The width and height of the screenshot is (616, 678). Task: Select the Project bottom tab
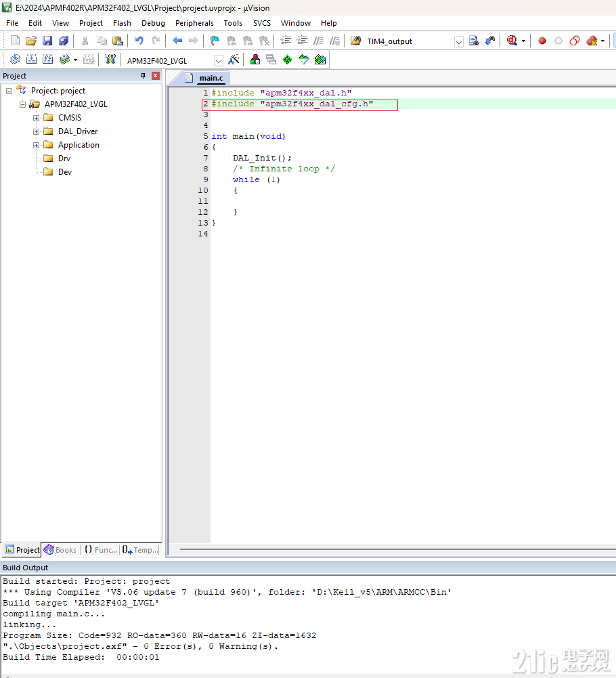(x=22, y=549)
